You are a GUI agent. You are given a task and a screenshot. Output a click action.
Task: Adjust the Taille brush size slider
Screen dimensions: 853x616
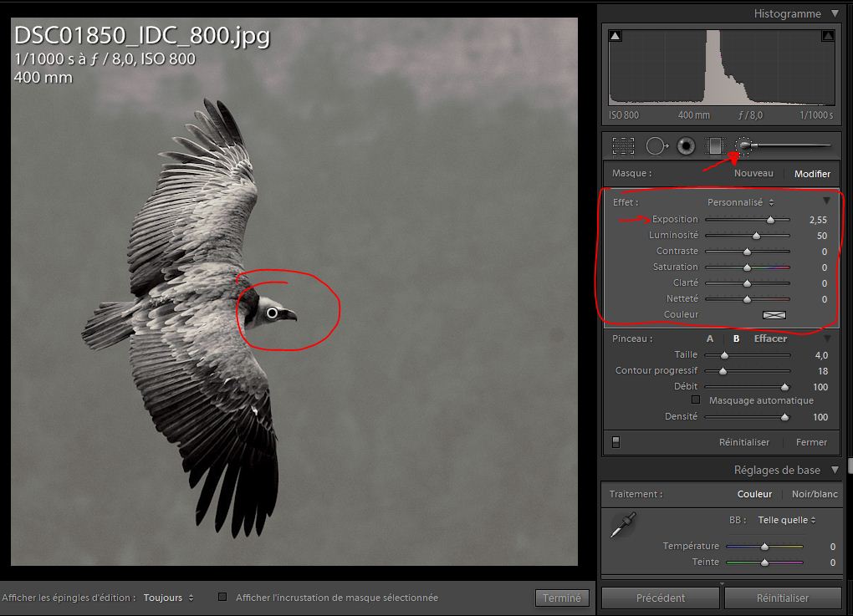[x=724, y=355]
